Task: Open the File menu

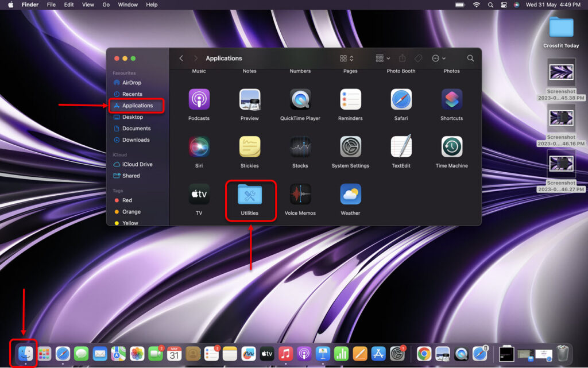Action: (x=51, y=5)
